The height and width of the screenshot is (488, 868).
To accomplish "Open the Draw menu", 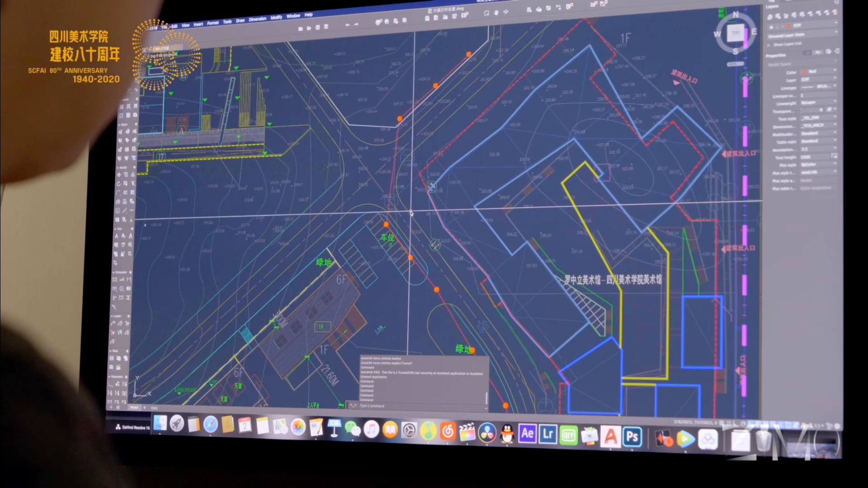I will [240, 20].
